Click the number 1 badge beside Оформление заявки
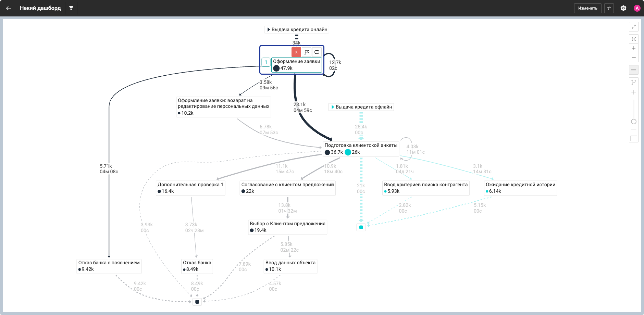 (266, 62)
